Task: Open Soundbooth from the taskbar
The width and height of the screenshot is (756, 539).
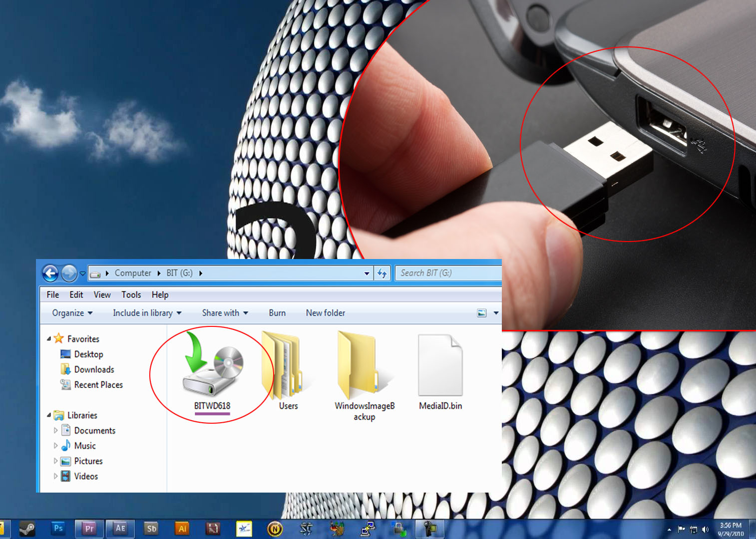Action: tap(151, 529)
